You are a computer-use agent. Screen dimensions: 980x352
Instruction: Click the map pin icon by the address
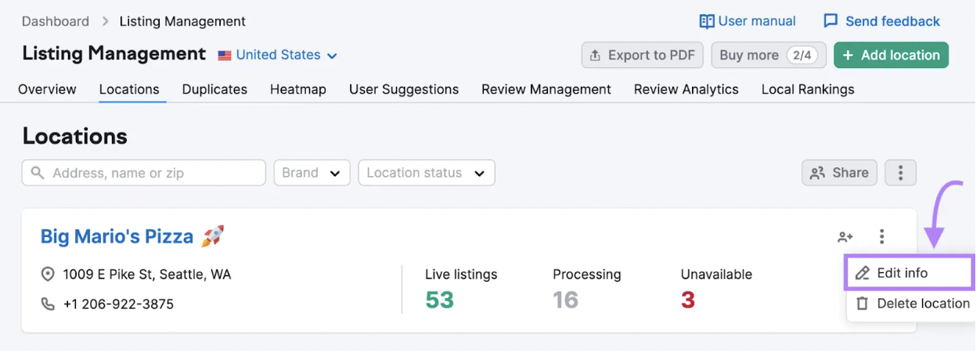48,275
